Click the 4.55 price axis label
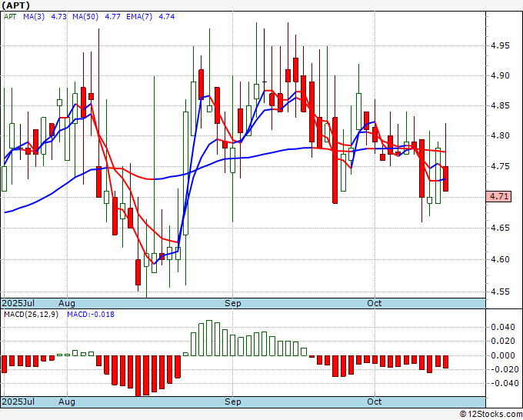This screenshot has height=420, width=523. (x=501, y=292)
